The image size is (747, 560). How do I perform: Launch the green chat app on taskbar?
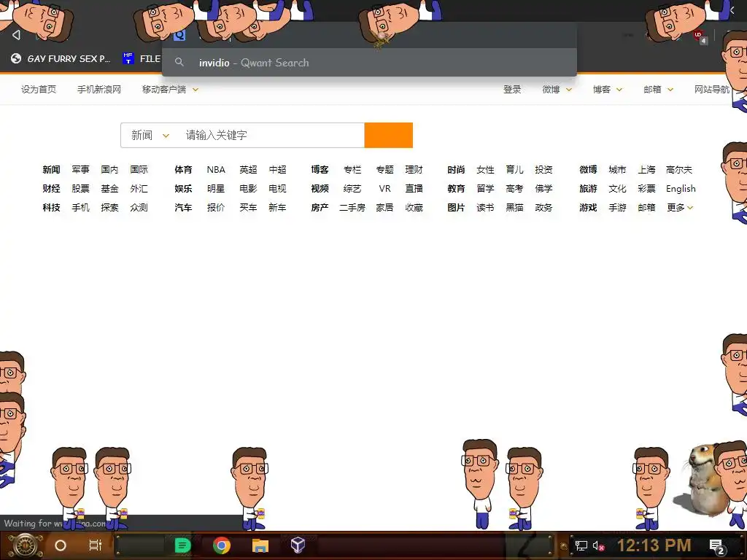coord(182,545)
